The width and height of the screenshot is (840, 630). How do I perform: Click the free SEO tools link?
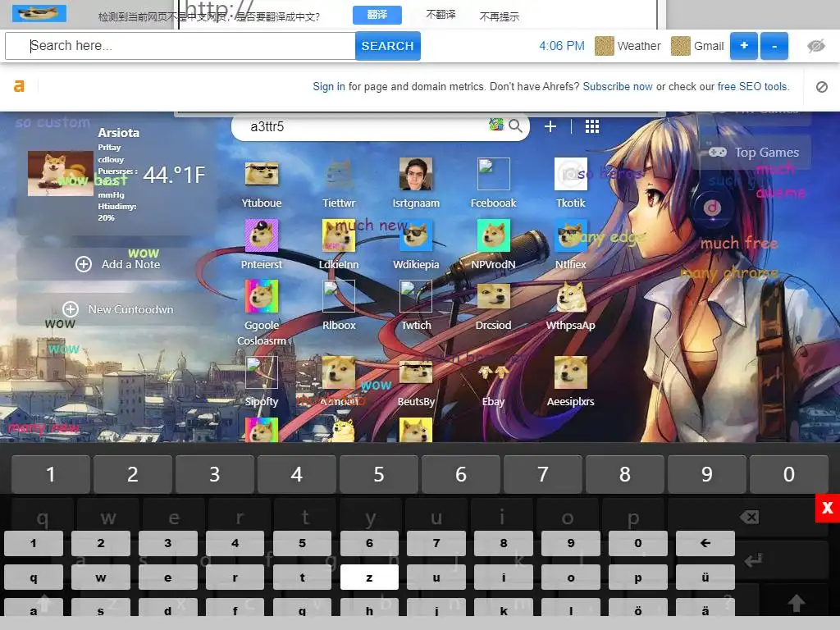[x=753, y=87]
